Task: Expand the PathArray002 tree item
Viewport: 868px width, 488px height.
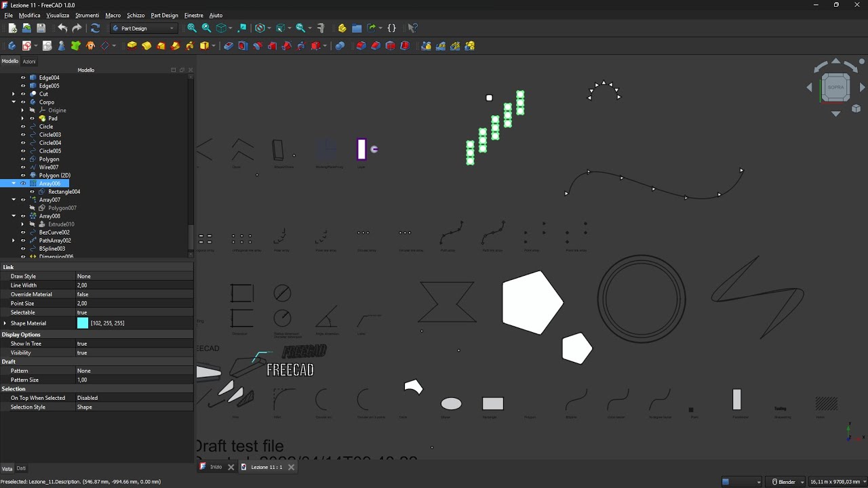Action: click(x=14, y=241)
